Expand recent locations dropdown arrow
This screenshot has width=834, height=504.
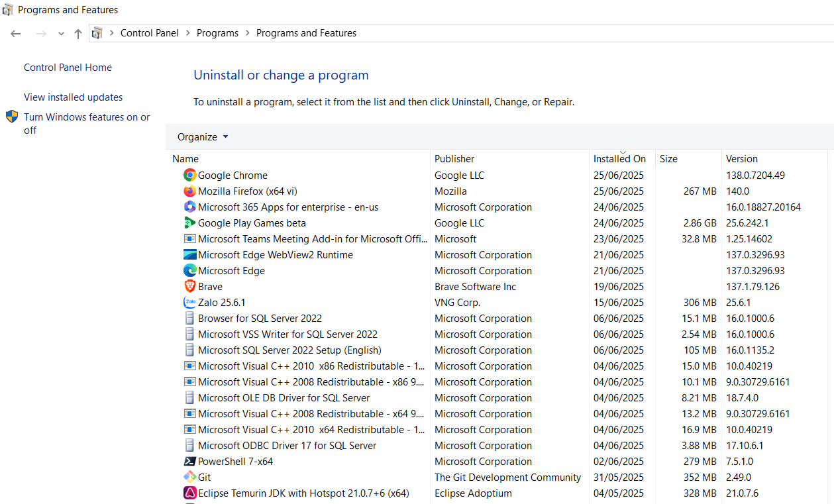(x=61, y=34)
